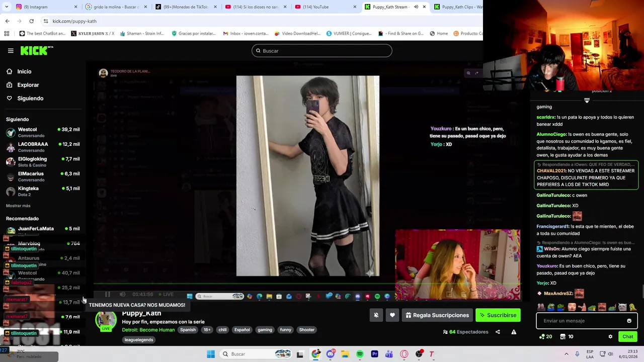The height and width of the screenshot is (362, 644).
Task: Go to Inicio in the sidebar
Action: coord(24,71)
